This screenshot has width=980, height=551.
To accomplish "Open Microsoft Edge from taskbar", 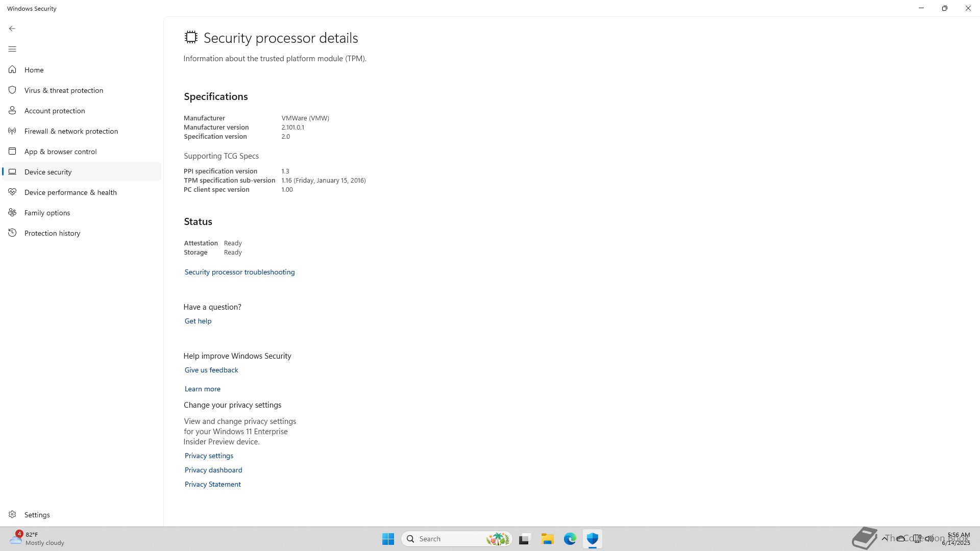I will 570,539.
